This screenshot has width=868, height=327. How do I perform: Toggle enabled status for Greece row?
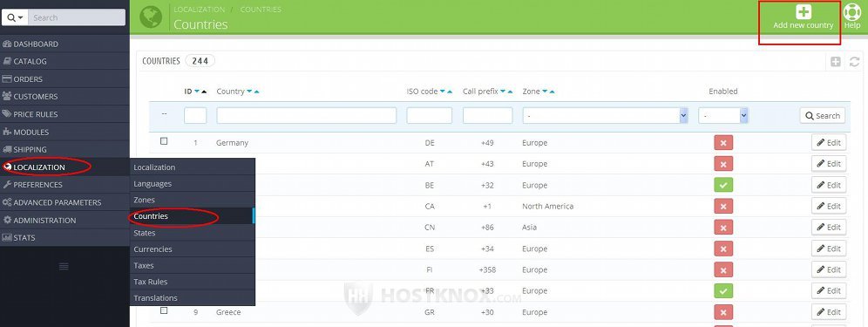[723, 312]
